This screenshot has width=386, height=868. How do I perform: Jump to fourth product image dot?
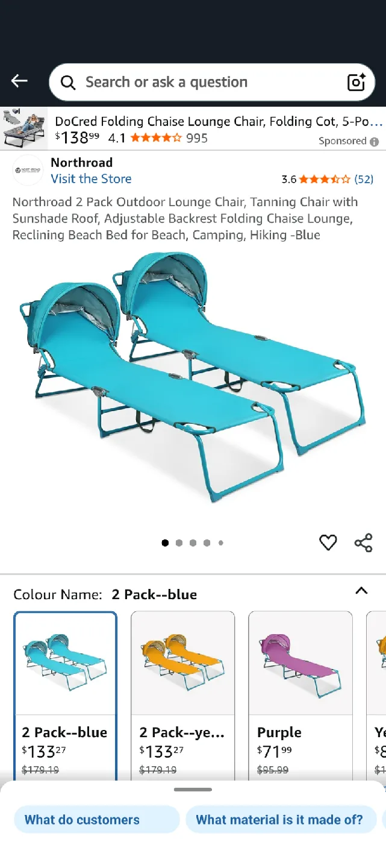pos(207,542)
